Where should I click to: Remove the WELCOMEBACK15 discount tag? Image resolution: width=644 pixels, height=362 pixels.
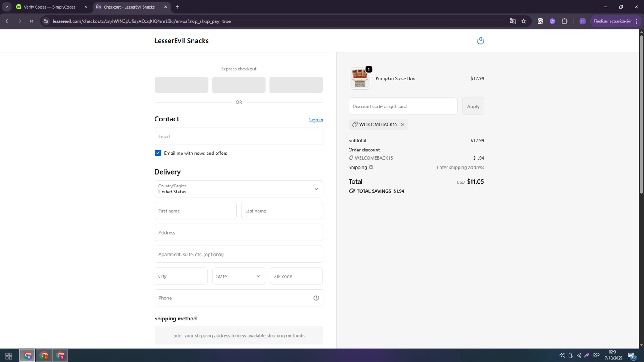[x=403, y=124]
